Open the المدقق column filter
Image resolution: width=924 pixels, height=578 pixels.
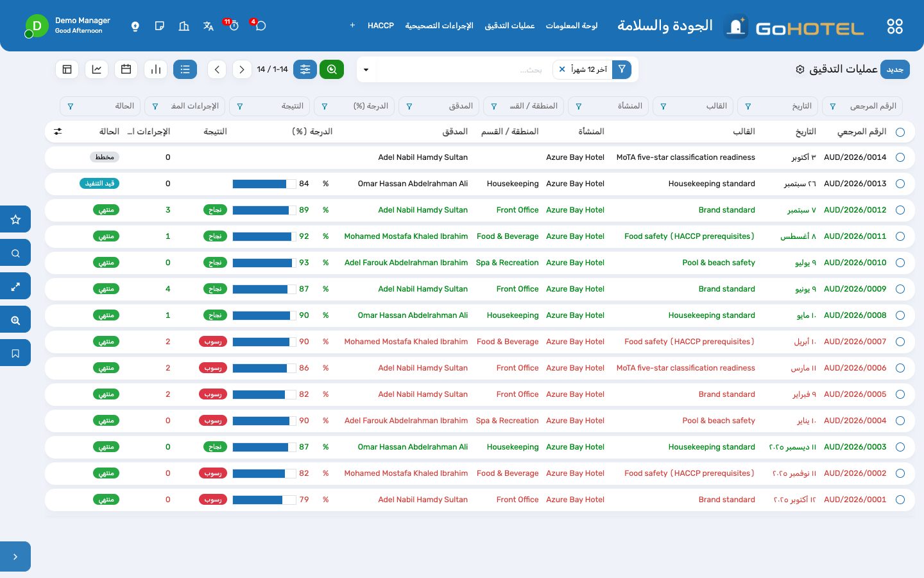coord(409,106)
